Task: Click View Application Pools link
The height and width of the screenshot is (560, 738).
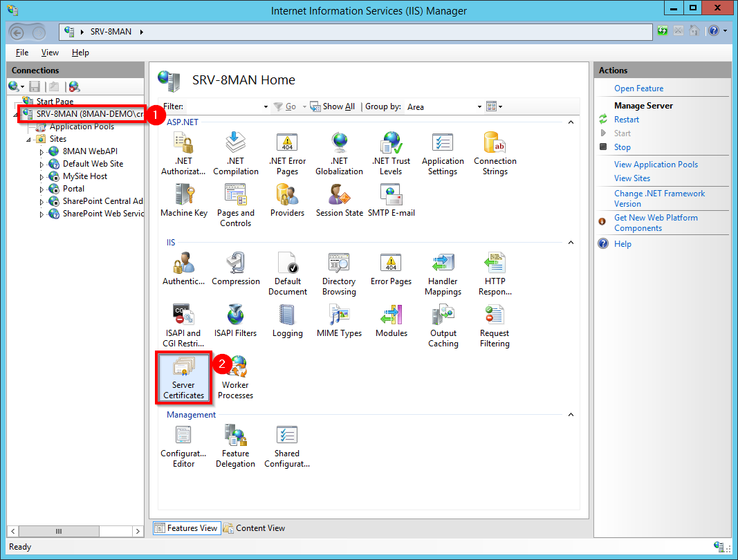Action: pos(656,165)
